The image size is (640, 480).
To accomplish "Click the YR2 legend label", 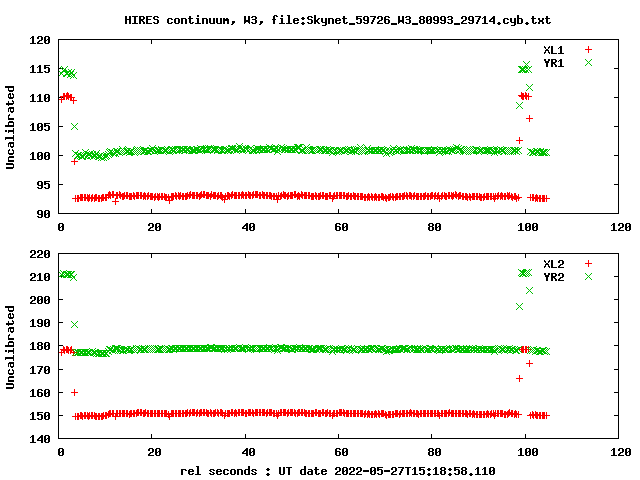I will point(553,277).
